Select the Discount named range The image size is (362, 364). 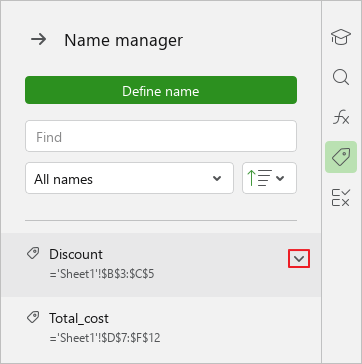tap(161, 265)
